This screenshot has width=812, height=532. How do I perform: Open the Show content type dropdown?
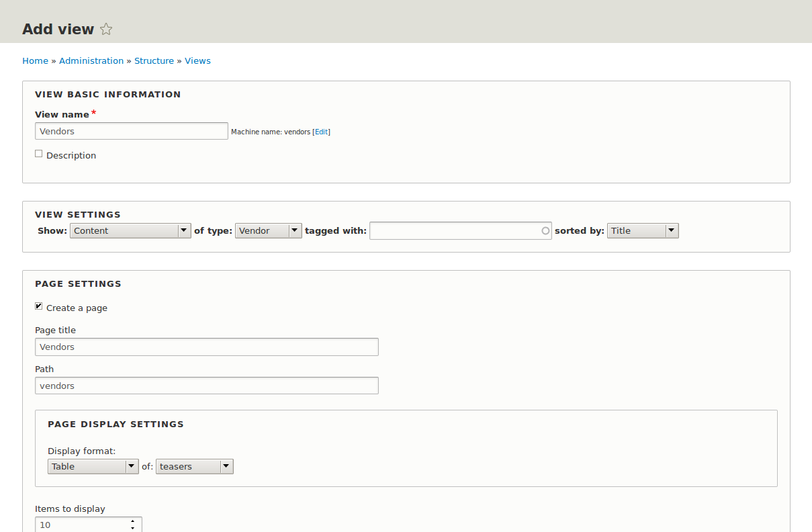[130, 231]
